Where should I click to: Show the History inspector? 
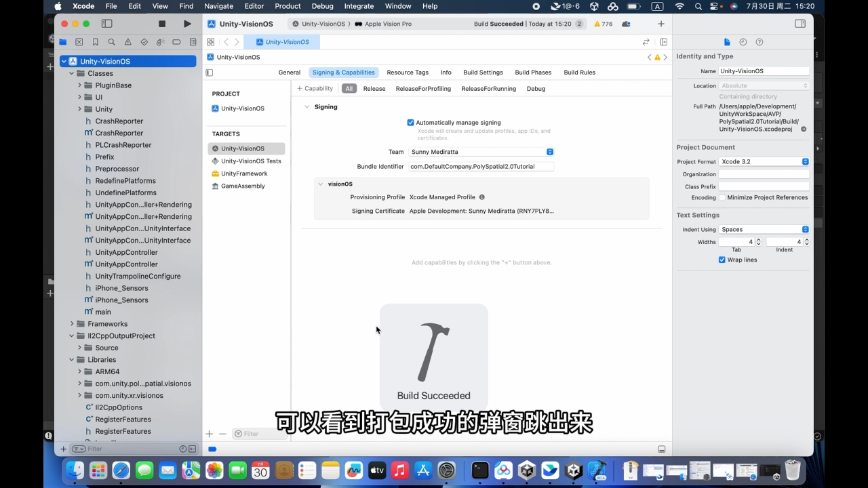coord(743,42)
